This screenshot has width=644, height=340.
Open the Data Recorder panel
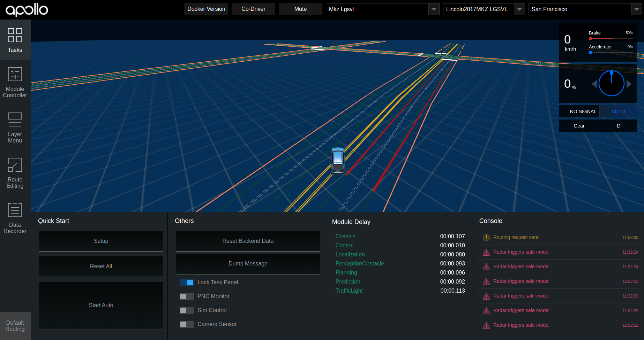pyautogui.click(x=15, y=218)
